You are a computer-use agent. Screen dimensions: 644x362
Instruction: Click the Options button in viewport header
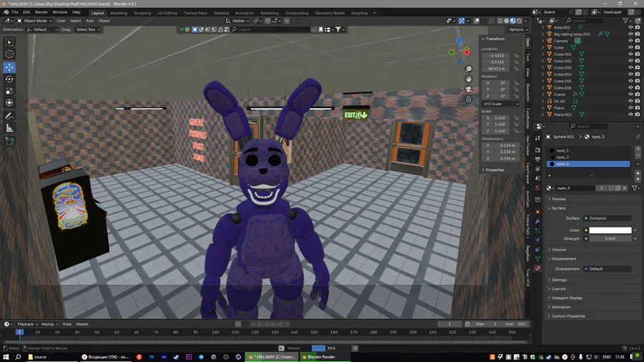(517, 29)
